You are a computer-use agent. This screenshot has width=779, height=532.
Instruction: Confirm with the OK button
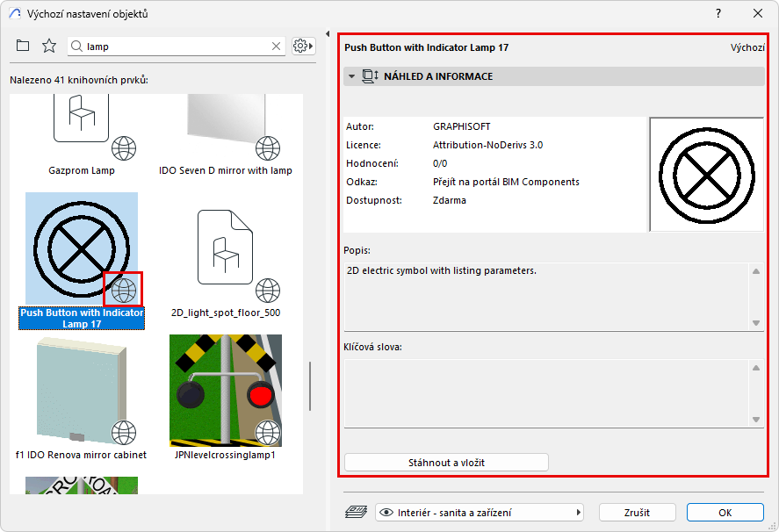(x=725, y=512)
